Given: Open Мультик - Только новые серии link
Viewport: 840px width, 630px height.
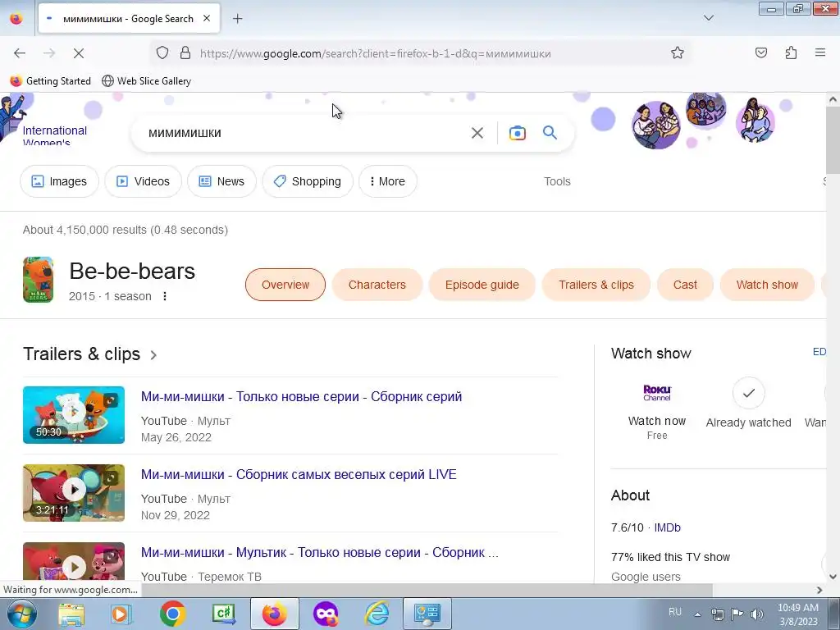Looking at the screenshot, I should click(x=320, y=552).
